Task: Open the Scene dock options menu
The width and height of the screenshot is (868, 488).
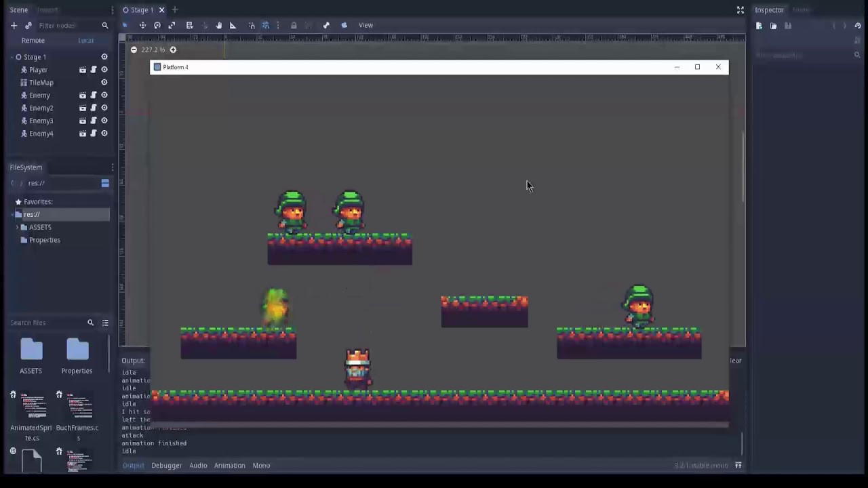Action: click(113, 9)
